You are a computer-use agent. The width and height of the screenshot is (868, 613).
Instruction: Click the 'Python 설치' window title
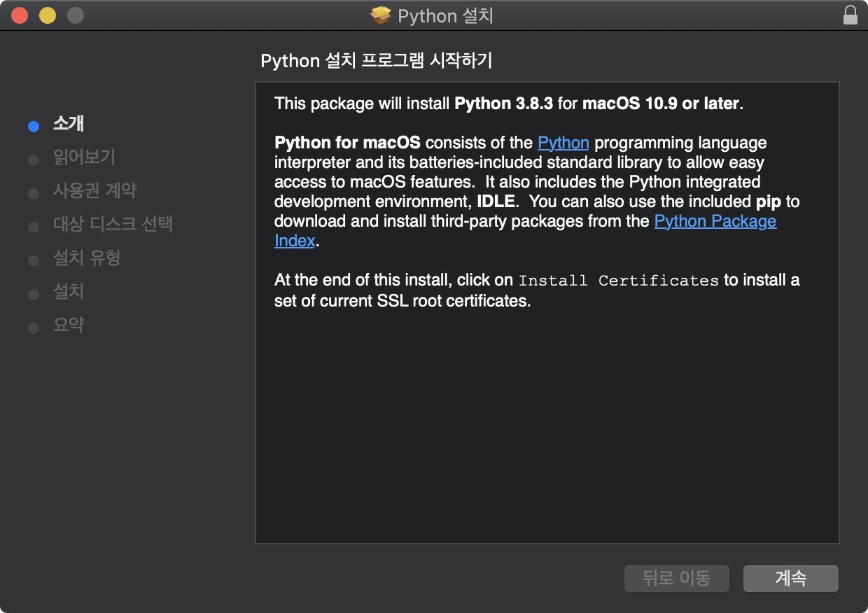point(445,15)
